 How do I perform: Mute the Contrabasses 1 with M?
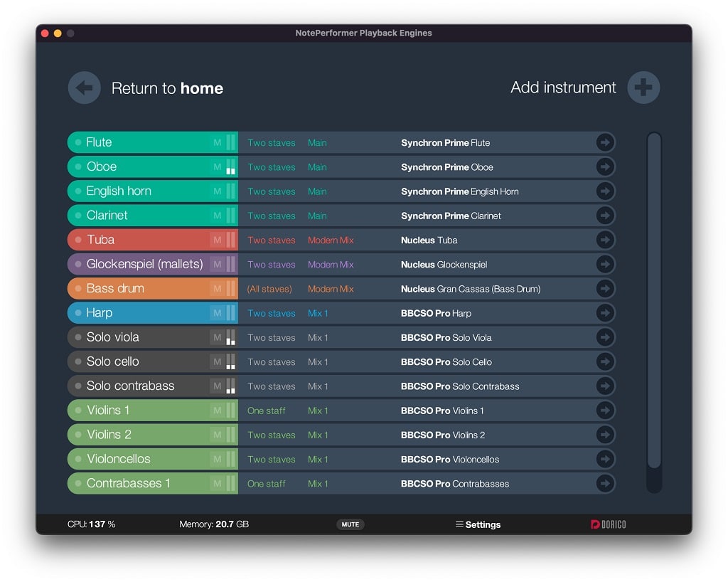pyautogui.click(x=218, y=484)
